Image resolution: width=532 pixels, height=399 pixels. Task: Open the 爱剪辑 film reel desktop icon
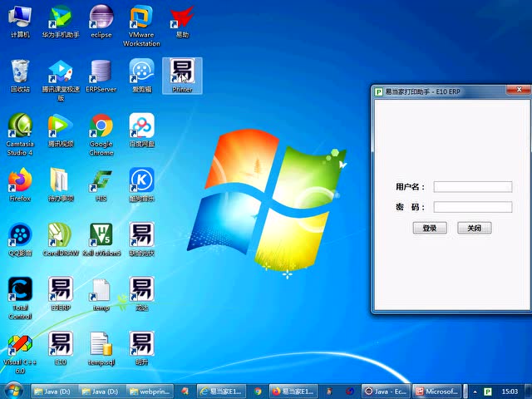pos(141,76)
